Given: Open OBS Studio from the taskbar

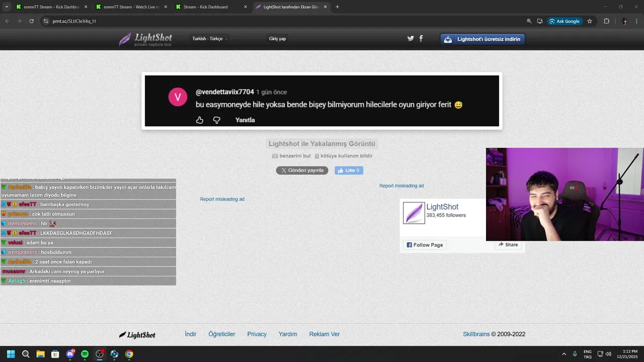Looking at the screenshot, I should [x=100, y=354].
